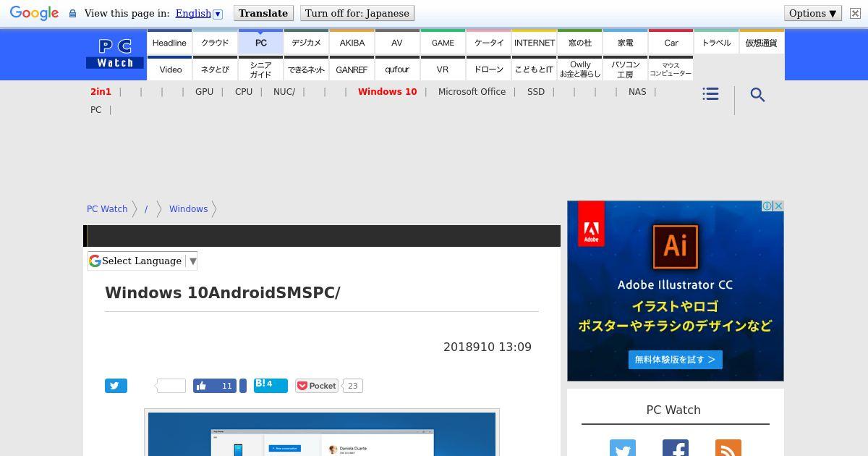
Task: Click Turn off for: Japanese
Action: click(357, 13)
